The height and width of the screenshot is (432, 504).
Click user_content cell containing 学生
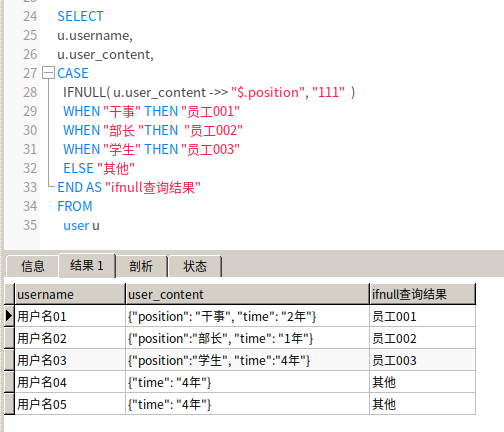pyautogui.click(x=248, y=360)
